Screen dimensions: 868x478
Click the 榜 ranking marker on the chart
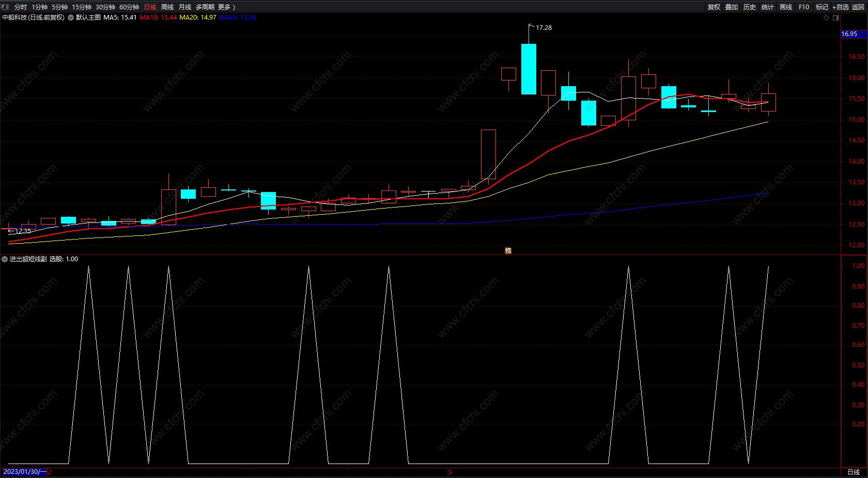click(508, 250)
